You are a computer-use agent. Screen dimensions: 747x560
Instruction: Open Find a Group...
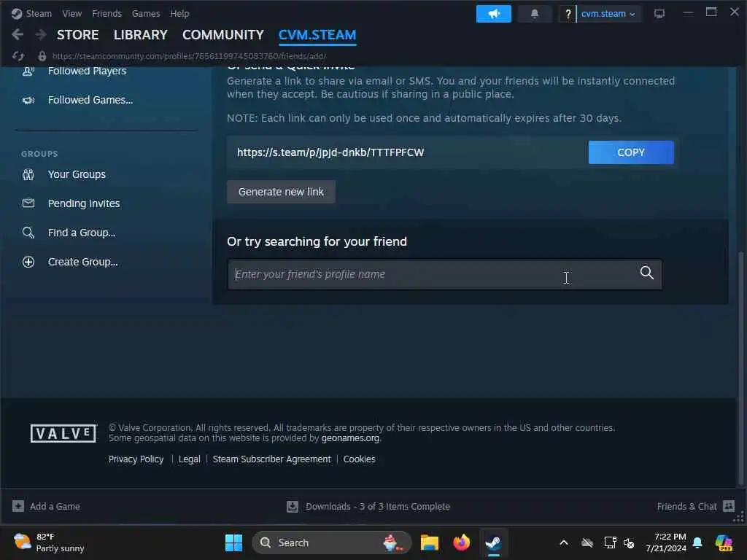pyautogui.click(x=82, y=233)
